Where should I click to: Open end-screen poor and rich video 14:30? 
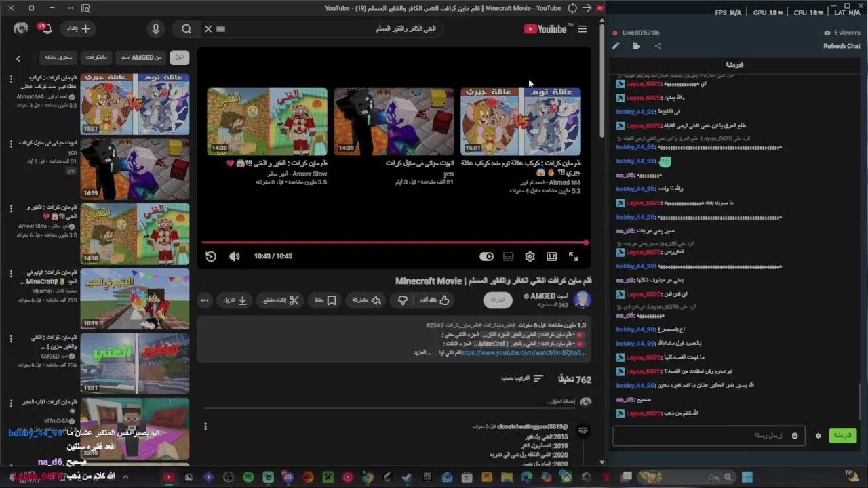click(267, 121)
